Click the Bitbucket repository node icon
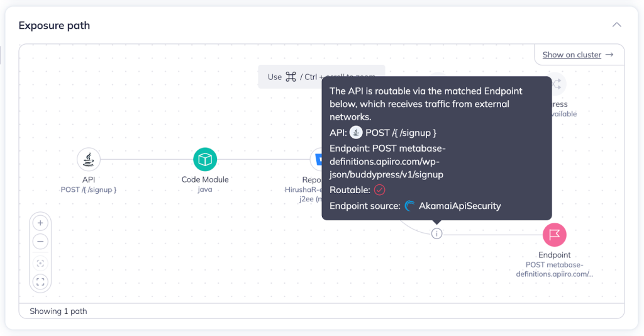644x336 pixels. (x=316, y=159)
